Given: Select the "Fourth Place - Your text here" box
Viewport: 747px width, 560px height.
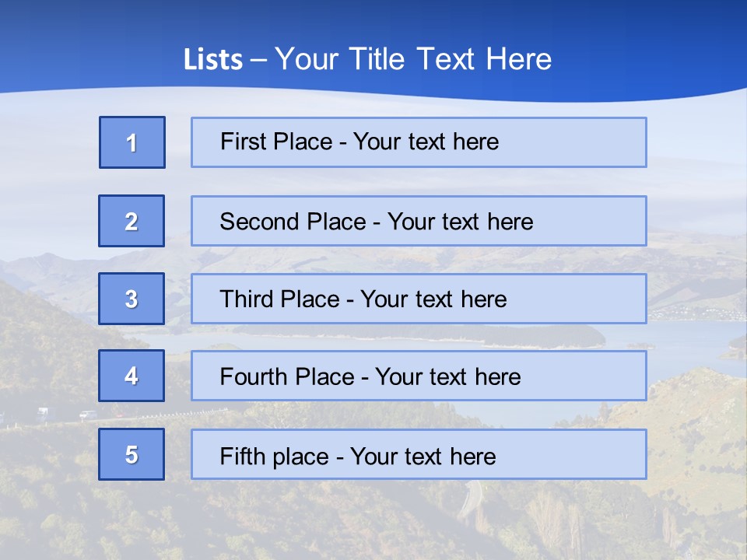Looking at the screenshot, I should [x=418, y=376].
